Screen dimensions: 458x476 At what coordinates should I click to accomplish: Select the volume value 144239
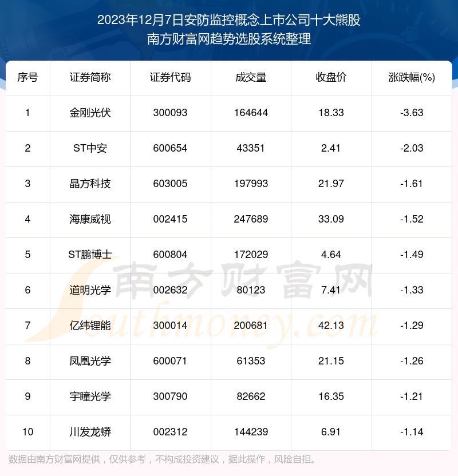(x=251, y=432)
